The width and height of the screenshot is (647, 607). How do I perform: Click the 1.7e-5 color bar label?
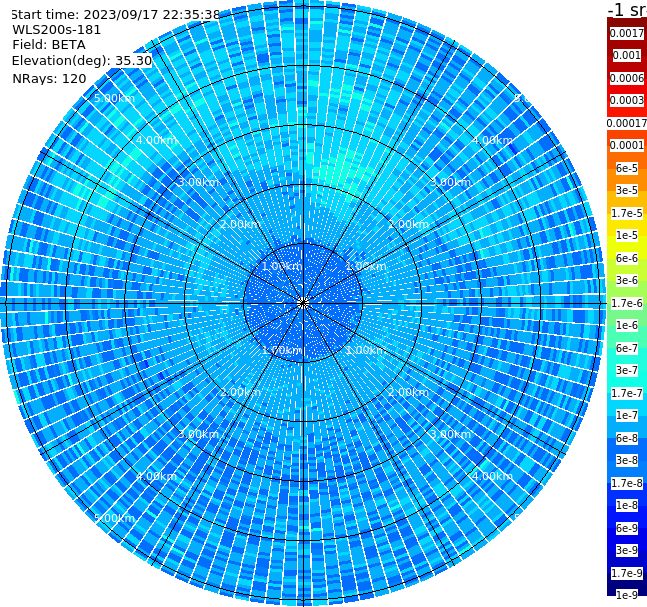[627, 213]
